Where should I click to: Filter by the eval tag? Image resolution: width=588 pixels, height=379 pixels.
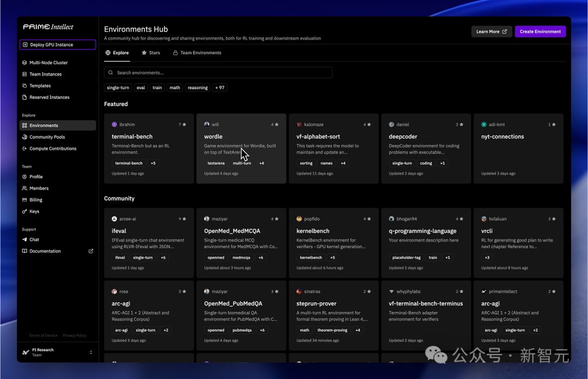[x=140, y=88]
